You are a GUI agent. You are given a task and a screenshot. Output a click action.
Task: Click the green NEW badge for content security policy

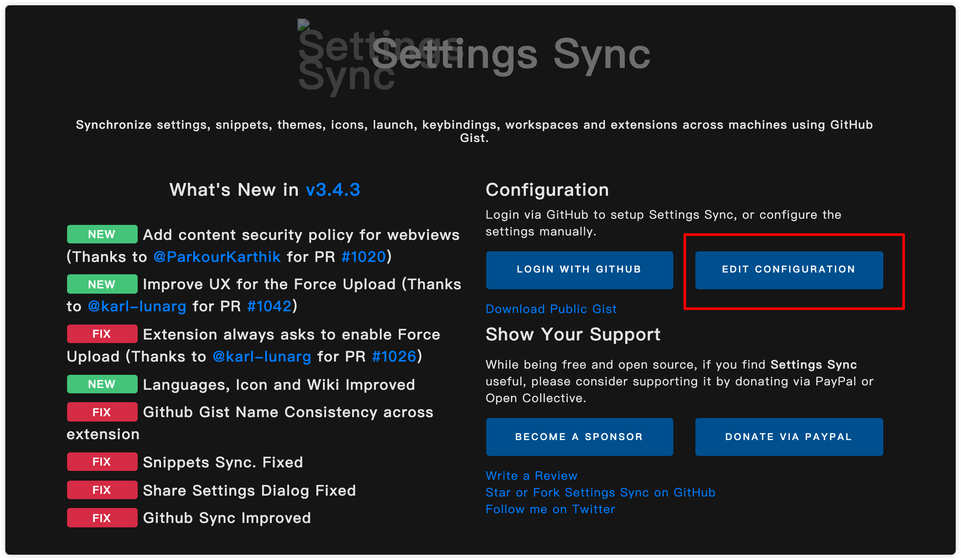pyautogui.click(x=102, y=234)
